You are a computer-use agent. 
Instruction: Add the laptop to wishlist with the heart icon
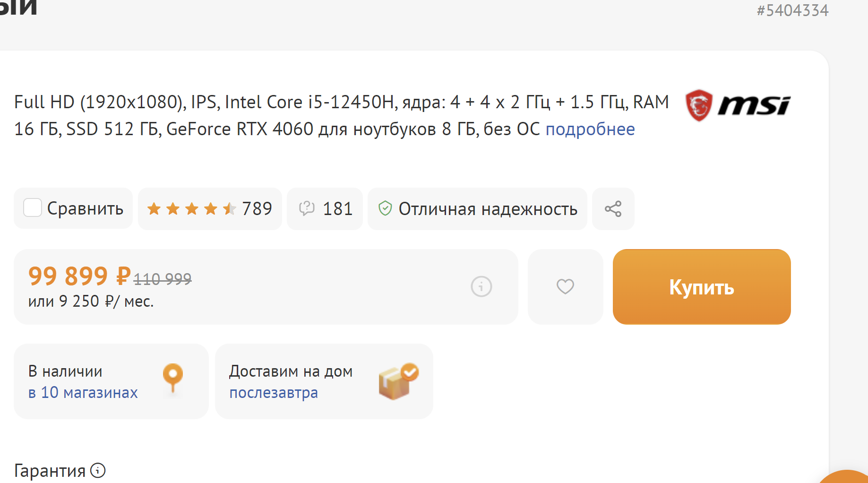565,286
